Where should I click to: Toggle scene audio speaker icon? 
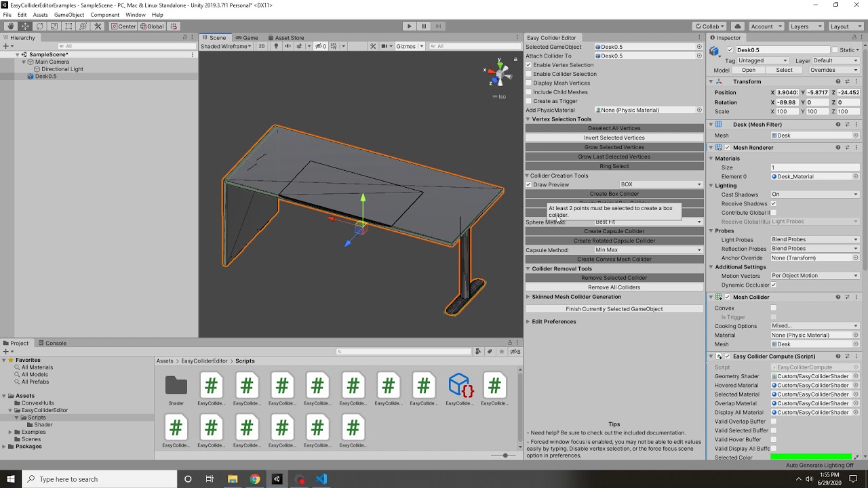click(288, 46)
